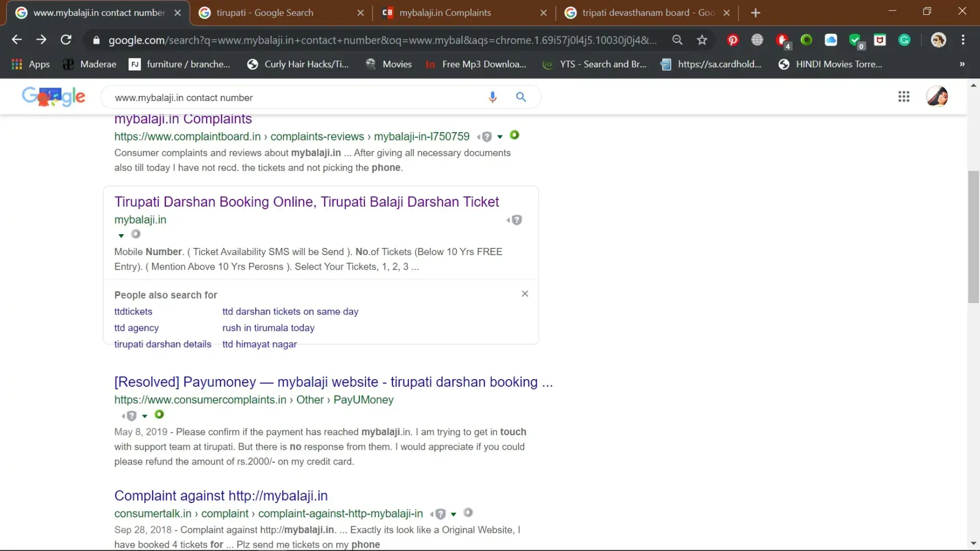Open dropdown arrow beside complaintboard.in URL
This screenshot has width=980, height=551.
pyautogui.click(x=500, y=137)
